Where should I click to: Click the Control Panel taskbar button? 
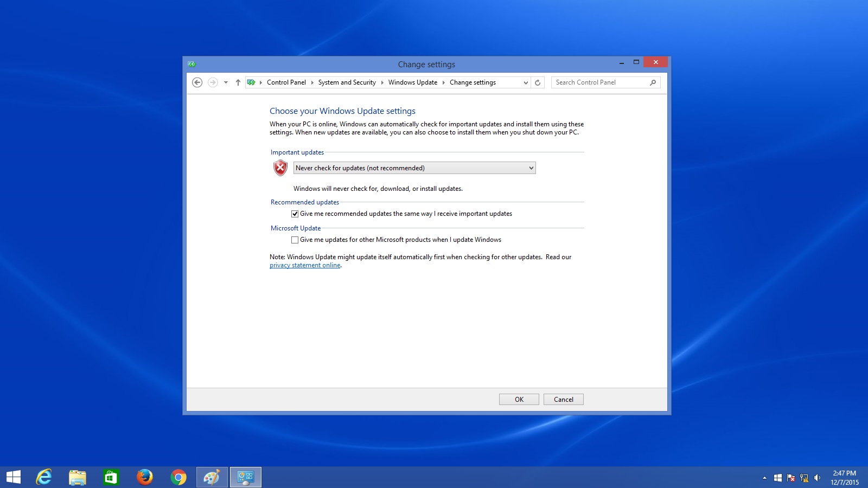pyautogui.click(x=246, y=477)
